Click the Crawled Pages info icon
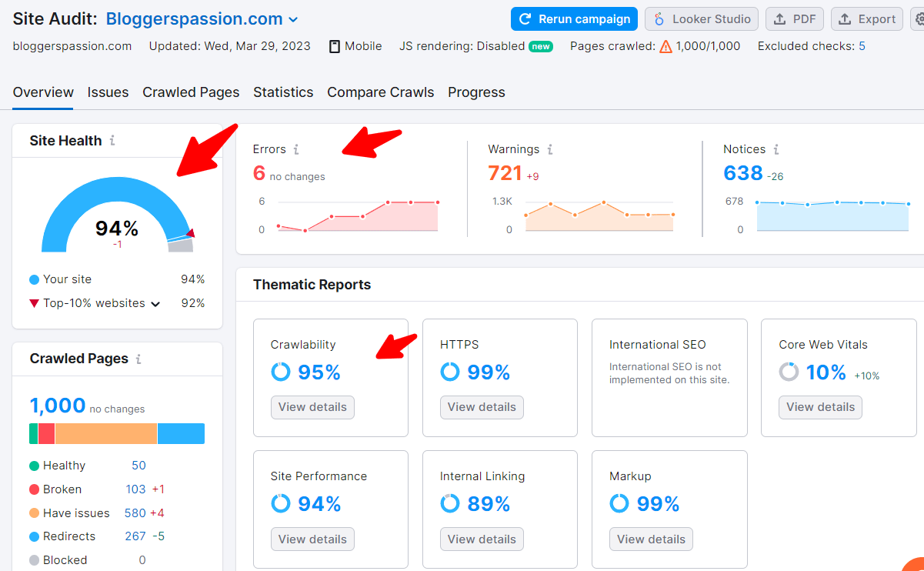The image size is (924, 571). (x=138, y=359)
